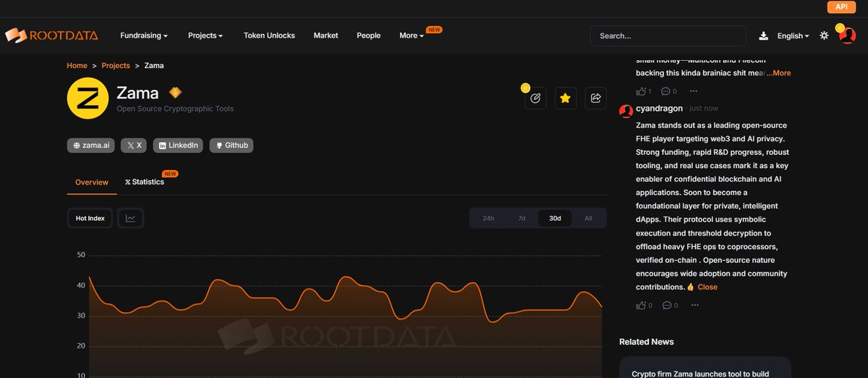Image resolution: width=868 pixels, height=378 pixels.
Task: Switch to line chart view icon
Action: (x=130, y=218)
